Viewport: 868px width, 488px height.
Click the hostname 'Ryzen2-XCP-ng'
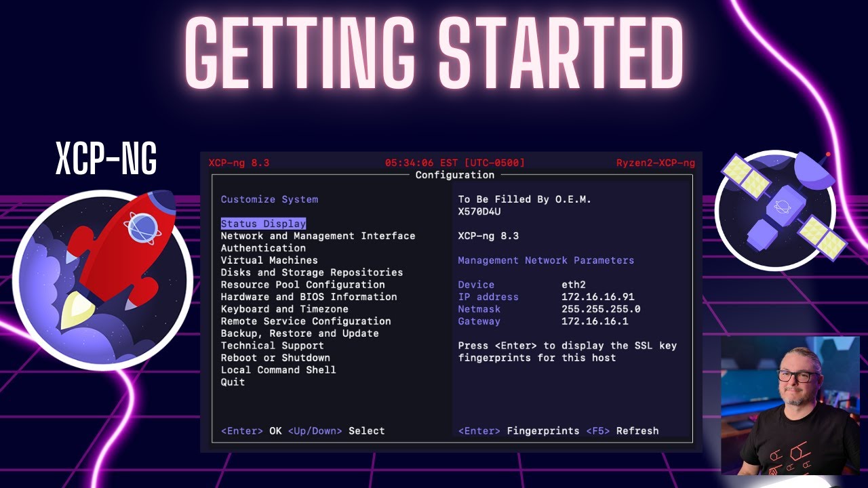(656, 163)
